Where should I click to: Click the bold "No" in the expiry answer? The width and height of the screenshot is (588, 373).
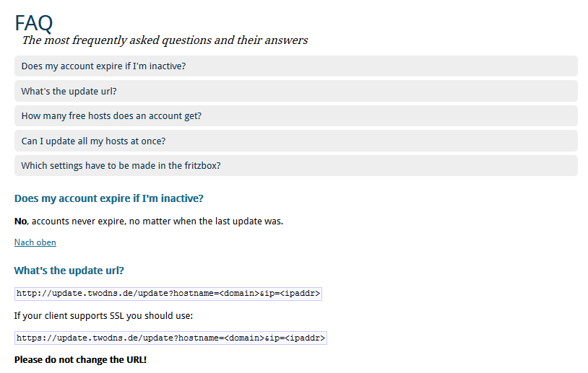21,221
